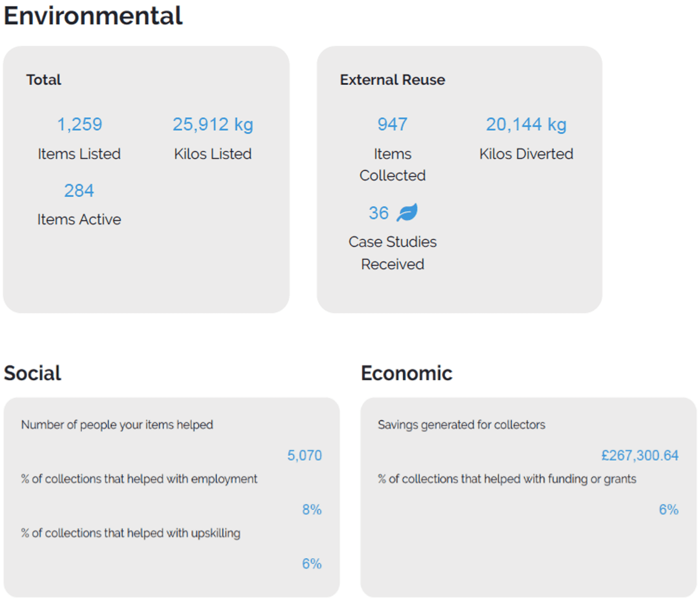Click the 1,259 Items Listed figure
Viewport: 700px width, 601px height.
point(80,124)
